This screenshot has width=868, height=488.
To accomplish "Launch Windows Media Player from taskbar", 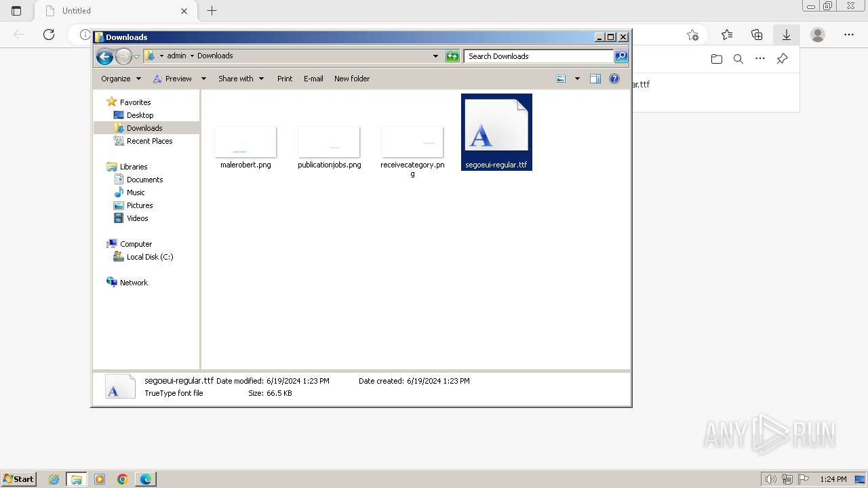I will (100, 479).
